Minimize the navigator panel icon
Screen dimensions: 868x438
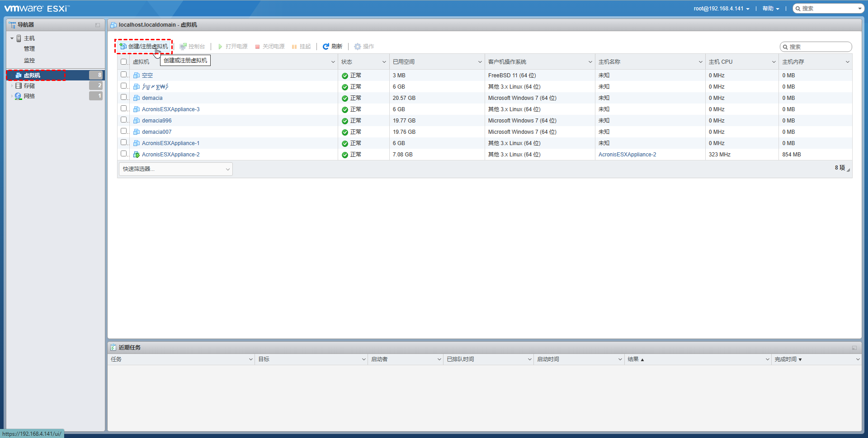click(x=98, y=25)
